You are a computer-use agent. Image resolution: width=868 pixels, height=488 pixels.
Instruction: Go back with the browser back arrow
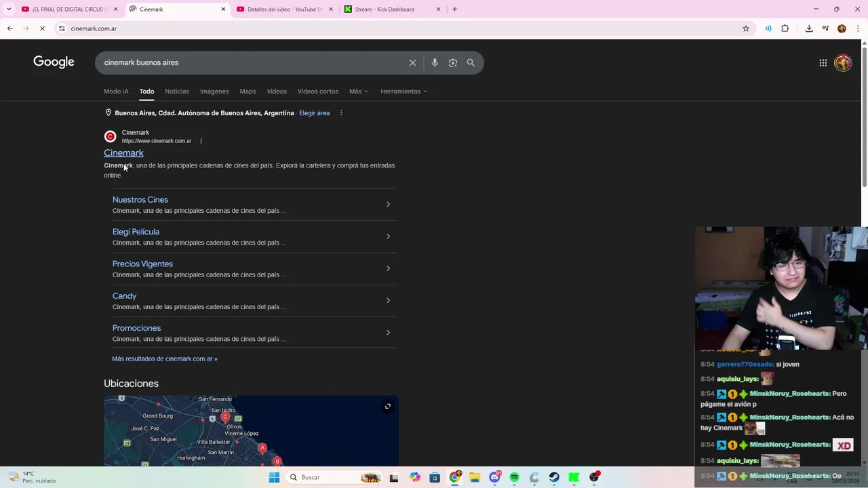9,28
